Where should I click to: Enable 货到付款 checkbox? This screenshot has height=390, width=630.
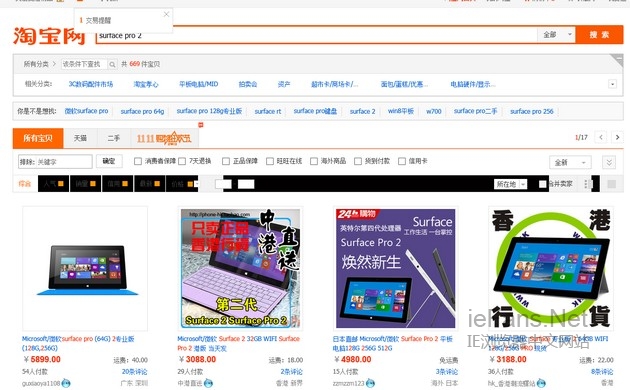pos(358,161)
